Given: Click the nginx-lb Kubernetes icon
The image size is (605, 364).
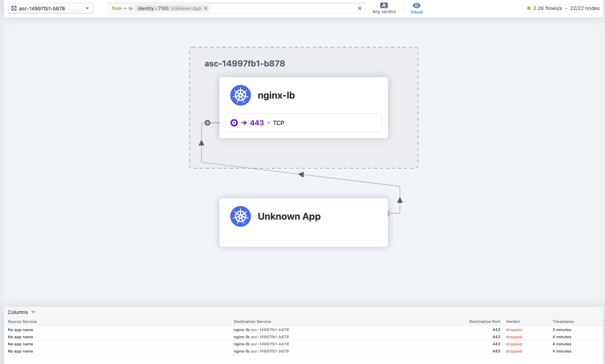Looking at the screenshot, I should coord(240,95).
